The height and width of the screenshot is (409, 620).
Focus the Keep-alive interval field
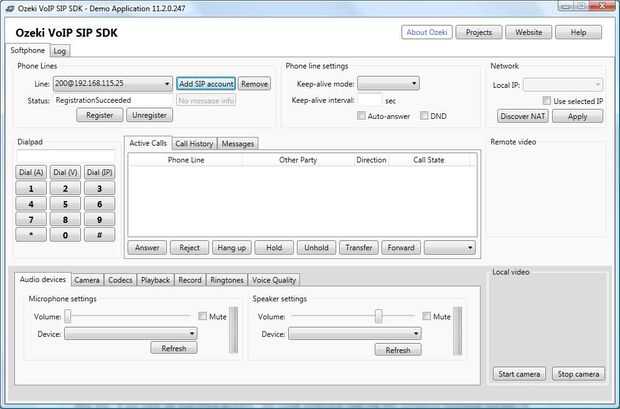[370, 100]
